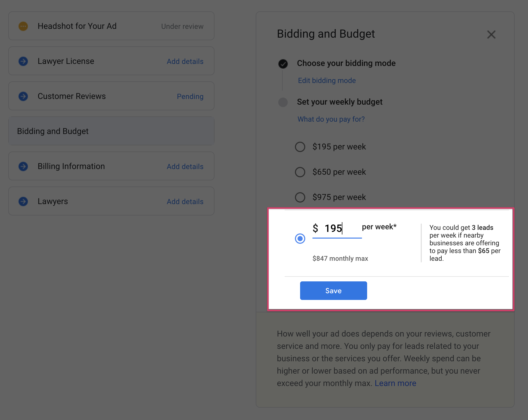
Task: Click the Customer Reviews arrow icon
Action: click(23, 96)
